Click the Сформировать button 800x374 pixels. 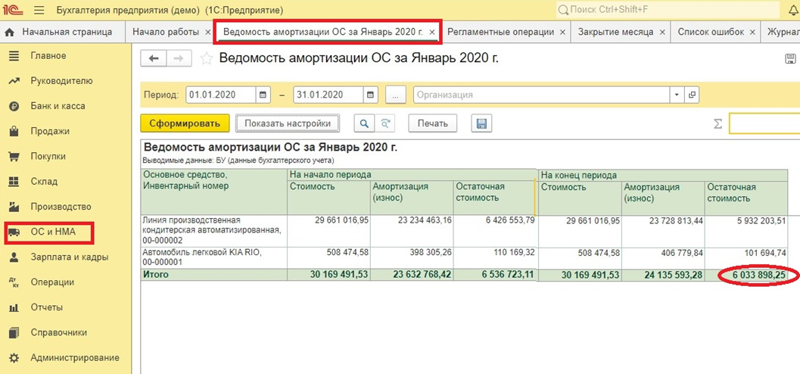click(x=185, y=123)
